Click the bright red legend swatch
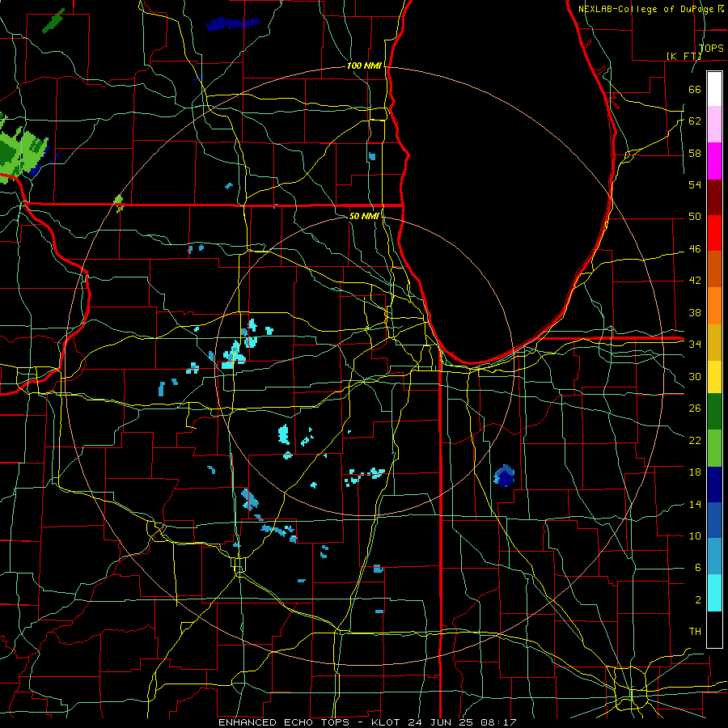Viewport: 728px width, 728px height. tap(714, 233)
